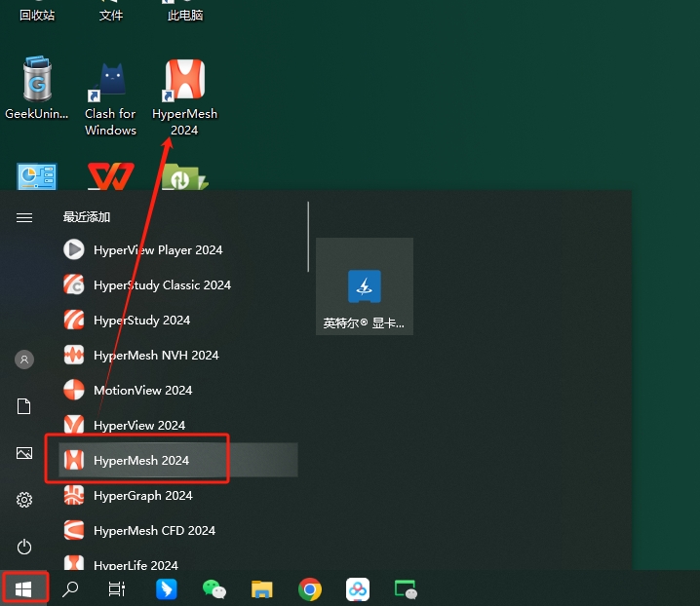
Task: Open the taskbar search icon
Action: click(x=70, y=588)
